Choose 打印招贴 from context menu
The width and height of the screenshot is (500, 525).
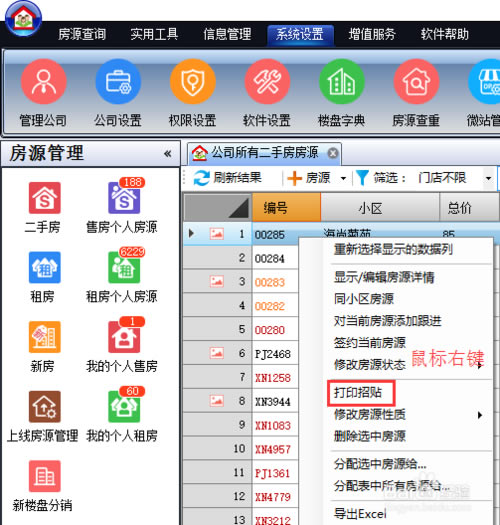358,392
